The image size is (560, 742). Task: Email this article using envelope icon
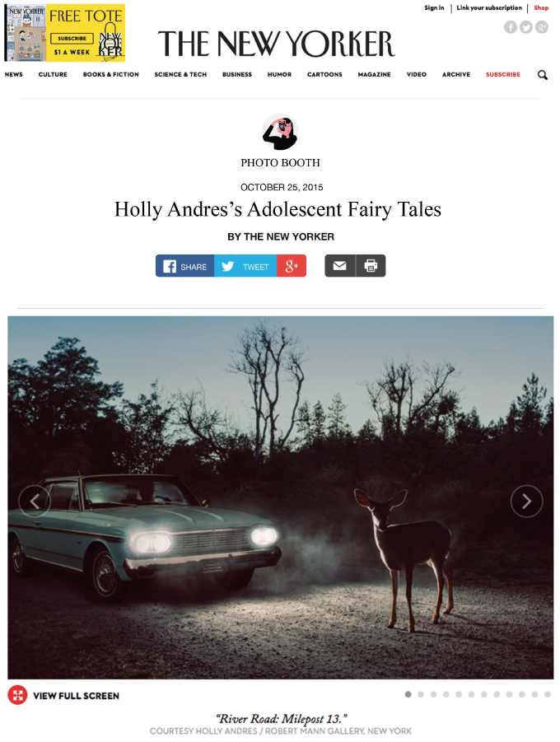click(340, 266)
